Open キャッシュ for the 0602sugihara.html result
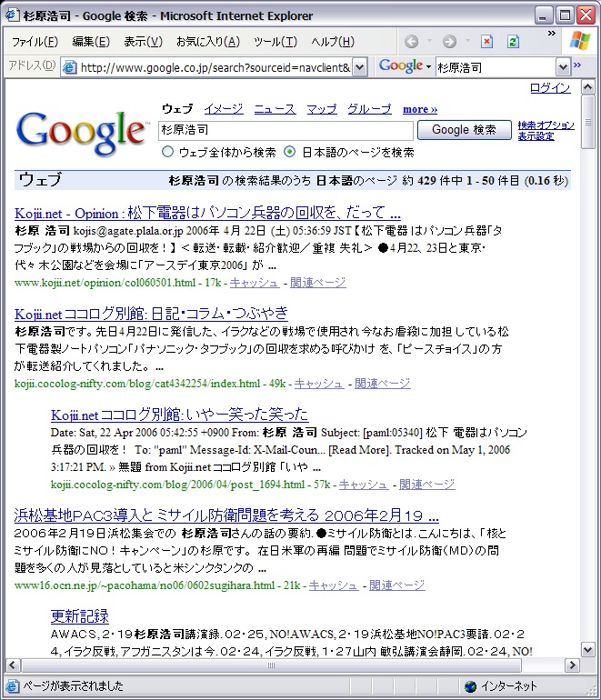601x700 pixels. 334,585
